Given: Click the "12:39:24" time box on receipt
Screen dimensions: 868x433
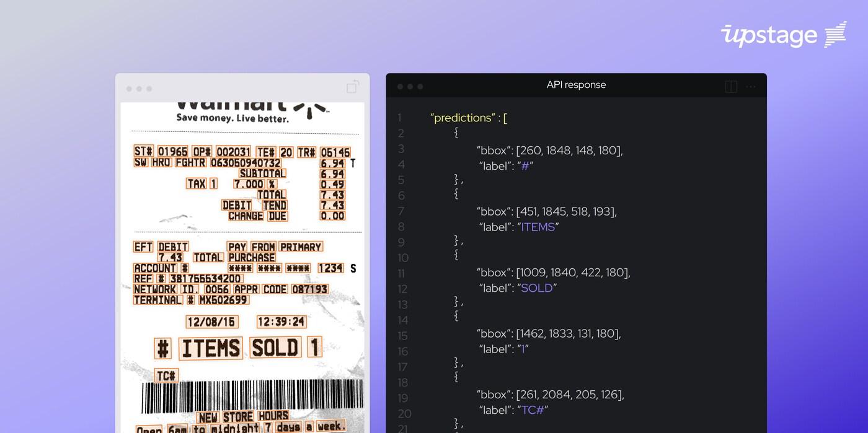Looking at the screenshot, I should click(x=281, y=322).
